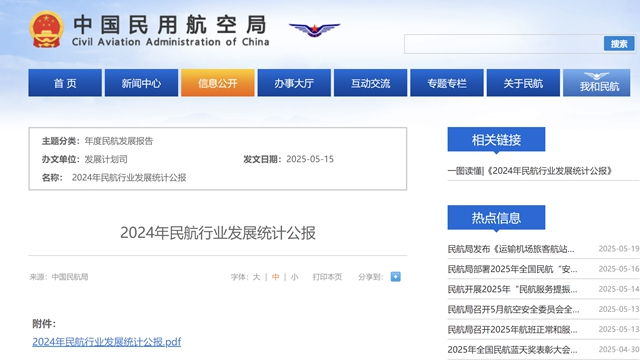The image size is (640, 360).
Task: Go to 首页 home tab
Action: click(x=65, y=83)
